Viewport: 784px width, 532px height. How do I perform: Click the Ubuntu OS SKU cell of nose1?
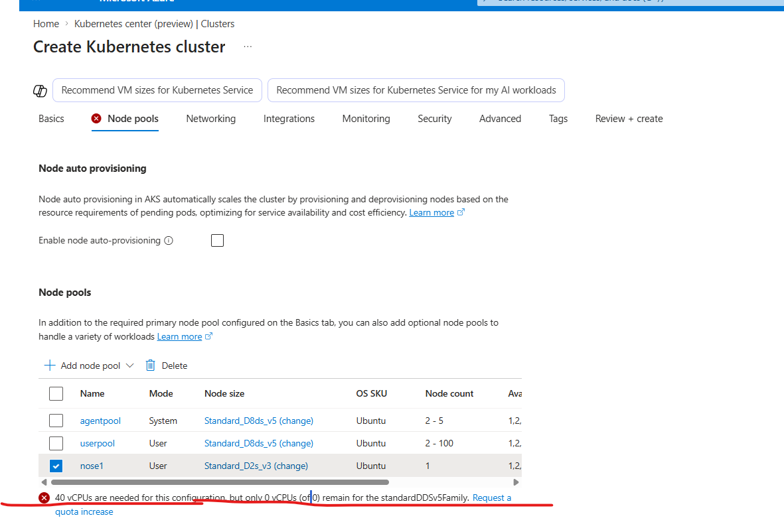coord(371,466)
